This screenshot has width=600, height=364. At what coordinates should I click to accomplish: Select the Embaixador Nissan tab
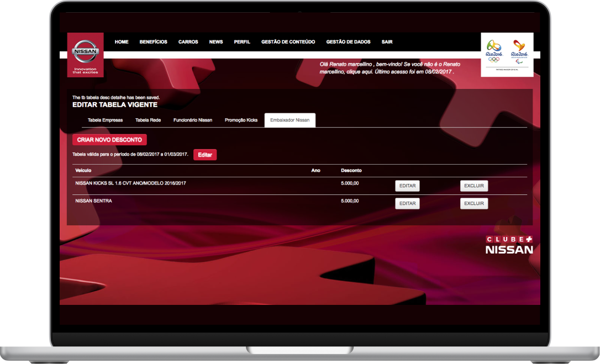(290, 120)
